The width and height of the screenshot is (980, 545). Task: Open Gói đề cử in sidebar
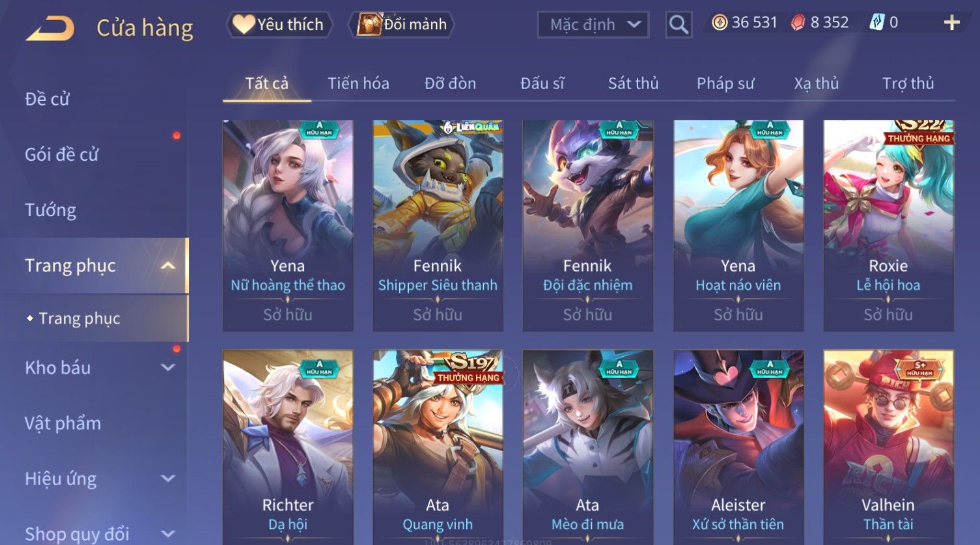[62, 155]
